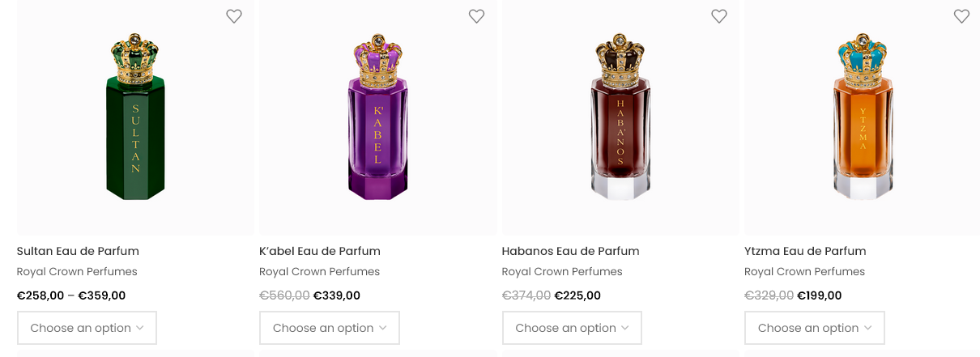View the purple K'abel bottle image
The width and height of the screenshot is (980, 357).
pyautogui.click(x=377, y=117)
